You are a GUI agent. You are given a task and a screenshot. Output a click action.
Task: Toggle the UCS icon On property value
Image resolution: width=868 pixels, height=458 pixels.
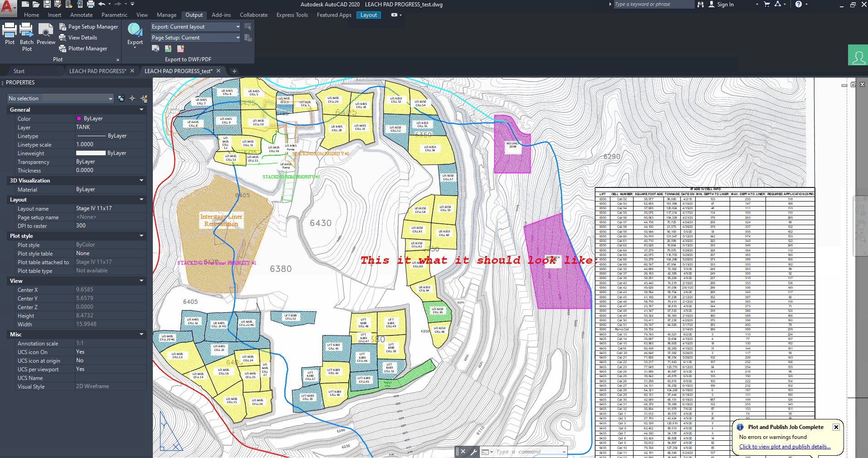pos(110,352)
